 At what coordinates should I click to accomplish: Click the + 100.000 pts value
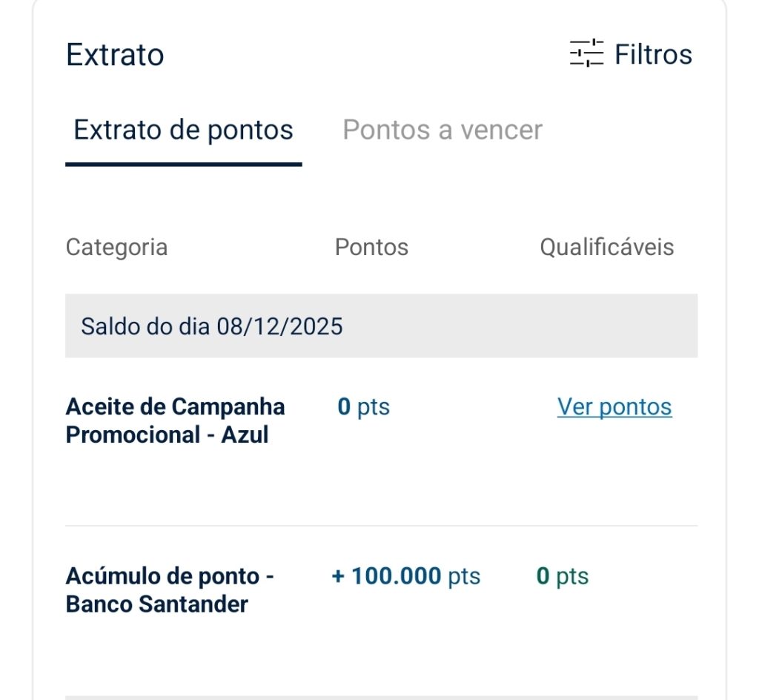click(x=405, y=576)
